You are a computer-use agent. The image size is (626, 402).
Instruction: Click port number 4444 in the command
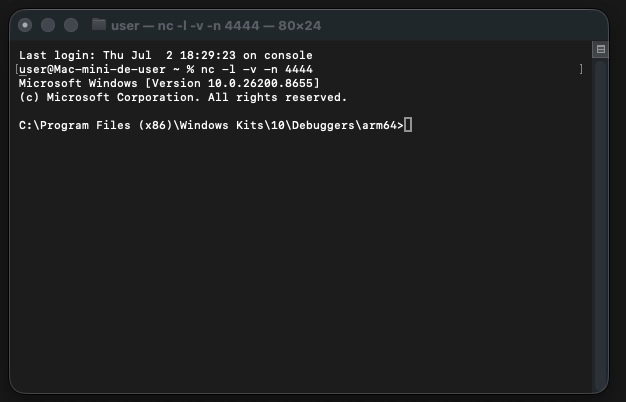299,69
